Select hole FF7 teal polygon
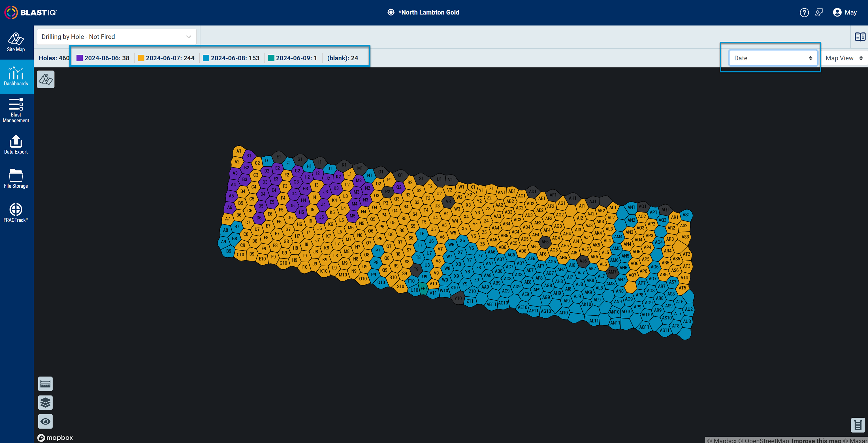868x443 pixels. (x=424, y=289)
